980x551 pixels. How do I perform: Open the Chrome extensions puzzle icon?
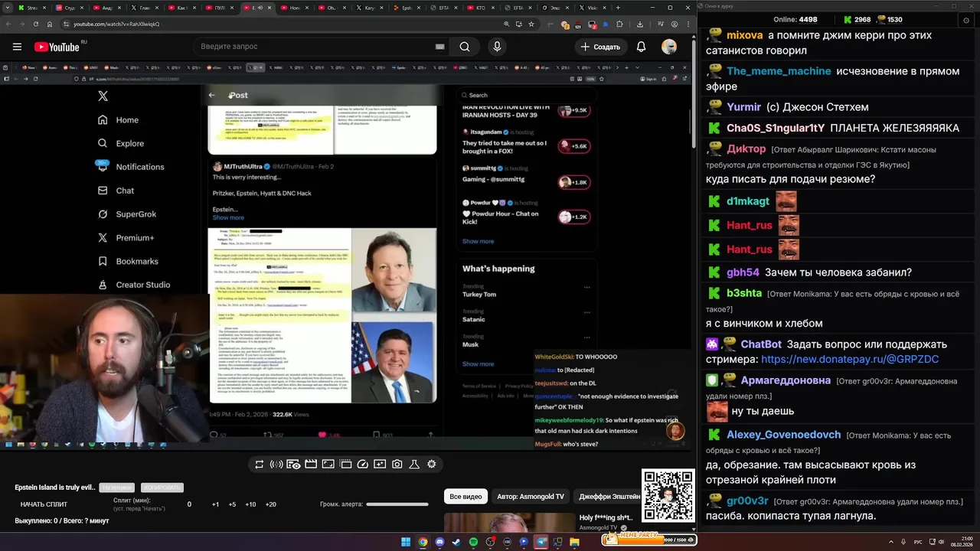click(619, 24)
